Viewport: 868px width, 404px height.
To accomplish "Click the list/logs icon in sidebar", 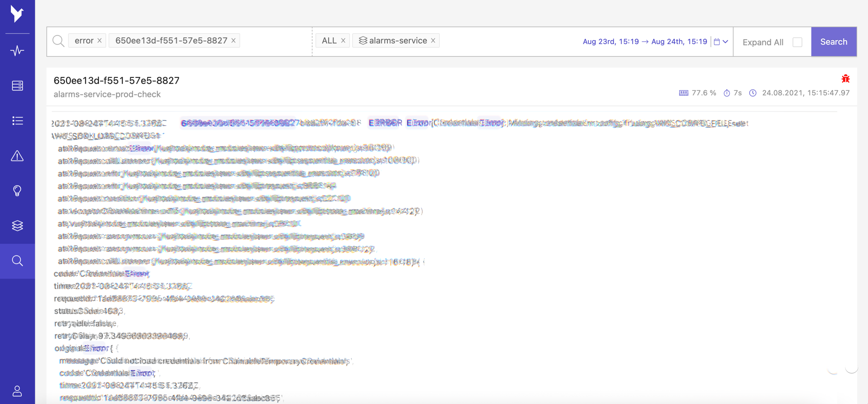I will (18, 121).
